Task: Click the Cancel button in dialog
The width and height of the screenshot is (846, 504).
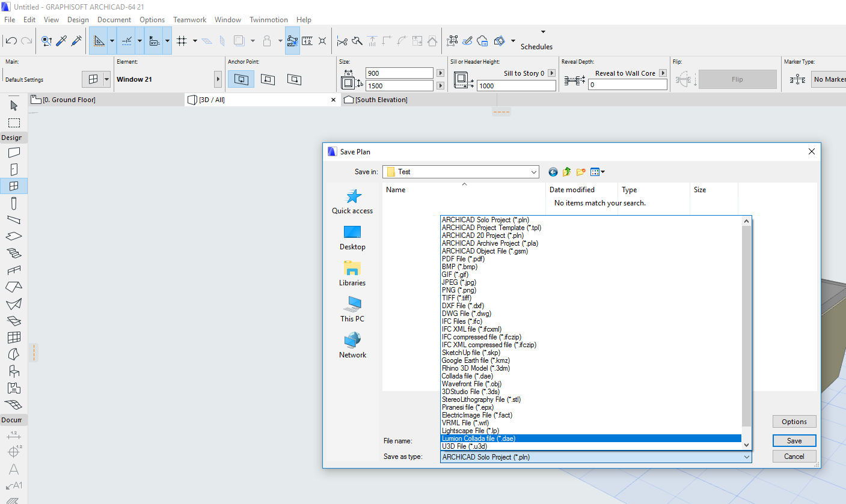Action: [x=794, y=457]
